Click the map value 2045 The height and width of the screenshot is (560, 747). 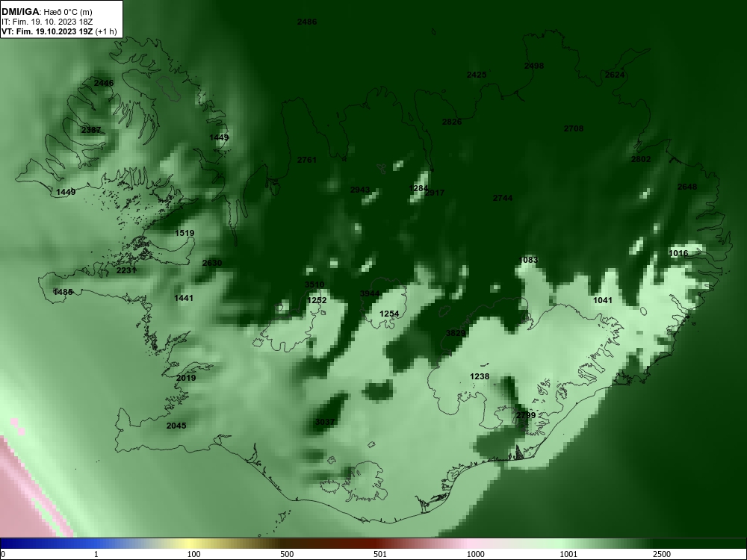click(x=176, y=426)
